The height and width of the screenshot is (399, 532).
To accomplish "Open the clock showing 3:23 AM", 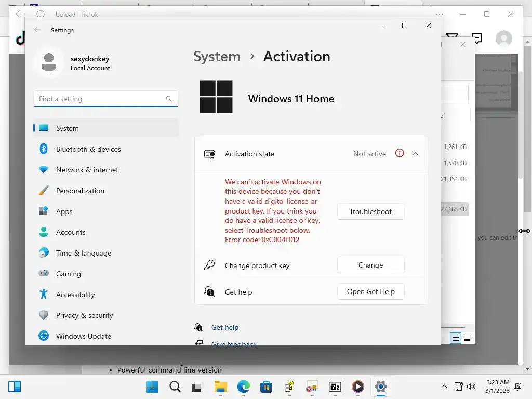I will [x=497, y=387].
